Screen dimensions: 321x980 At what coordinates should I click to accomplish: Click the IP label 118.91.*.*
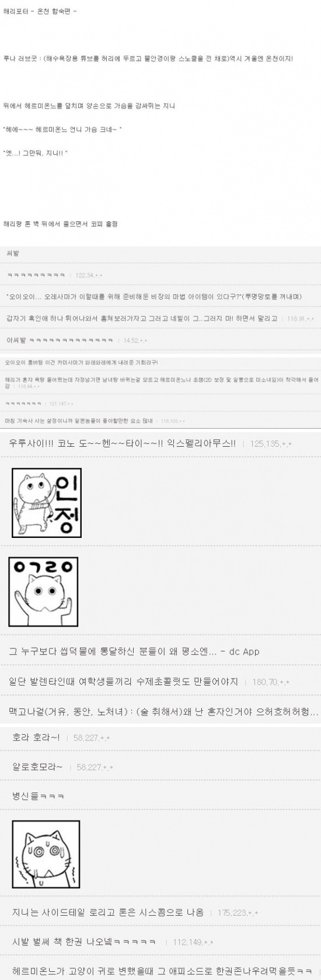pyautogui.click(x=301, y=319)
